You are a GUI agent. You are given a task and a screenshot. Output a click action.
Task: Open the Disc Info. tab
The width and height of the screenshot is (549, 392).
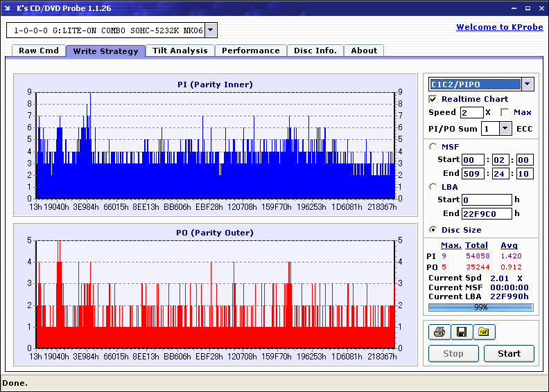315,51
